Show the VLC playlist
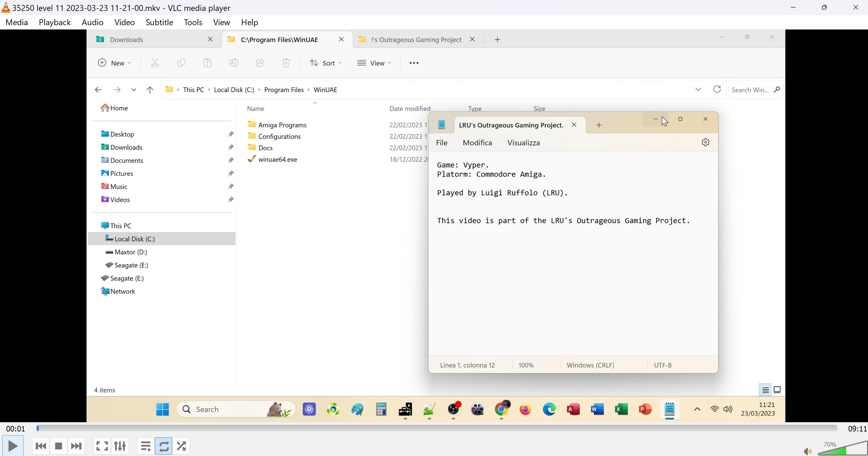The height and width of the screenshot is (456, 868). coord(146,446)
